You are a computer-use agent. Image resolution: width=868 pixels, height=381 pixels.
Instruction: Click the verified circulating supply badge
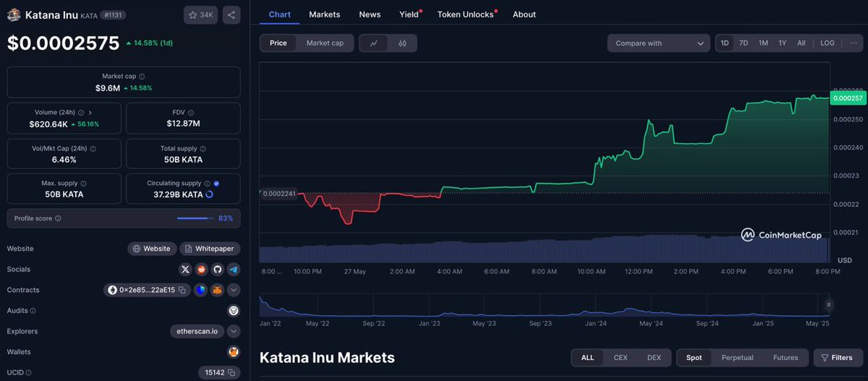[x=216, y=184]
